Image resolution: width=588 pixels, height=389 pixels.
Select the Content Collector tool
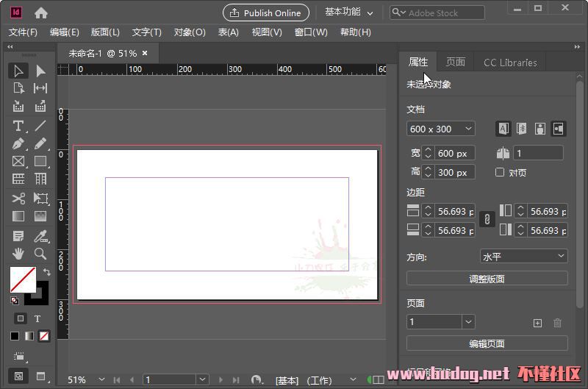pos(18,107)
